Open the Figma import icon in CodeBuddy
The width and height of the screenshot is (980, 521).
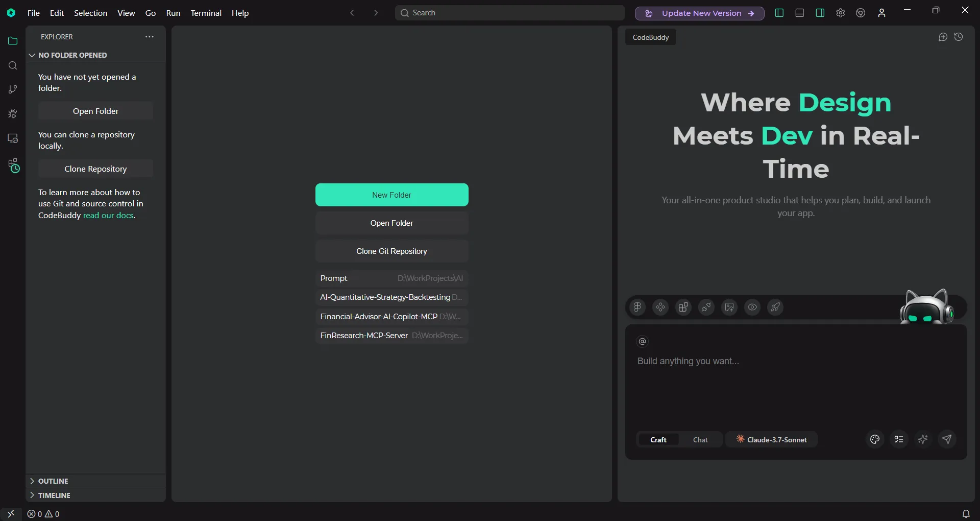pyautogui.click(x=637, y=307)
